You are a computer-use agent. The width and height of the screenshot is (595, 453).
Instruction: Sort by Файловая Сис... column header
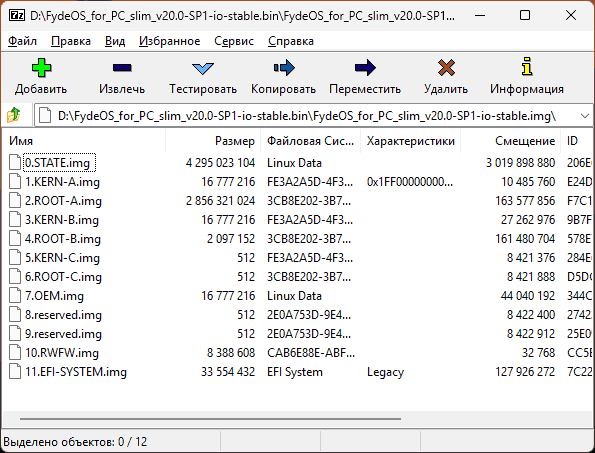coord(310,141)
